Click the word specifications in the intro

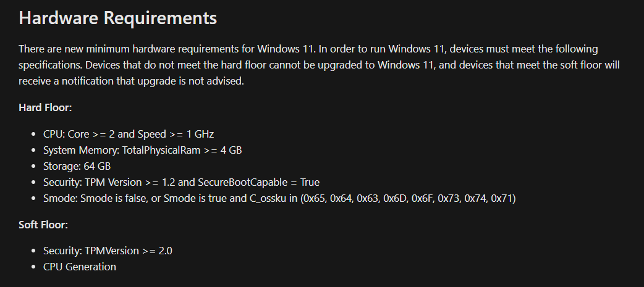49,65
